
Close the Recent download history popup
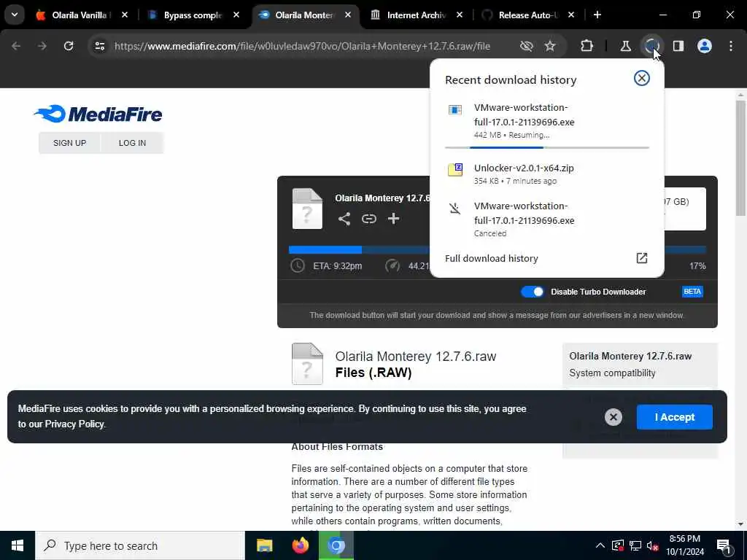coord(642,78)
